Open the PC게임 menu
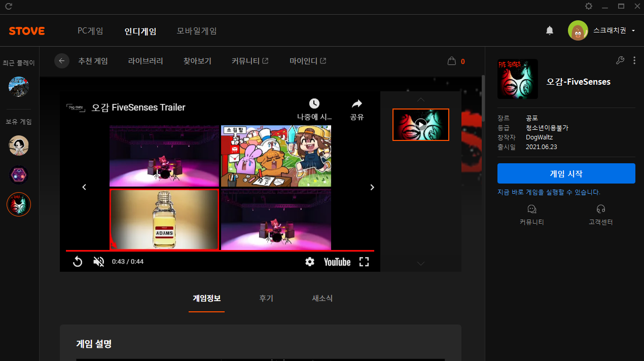 point(90,31)
